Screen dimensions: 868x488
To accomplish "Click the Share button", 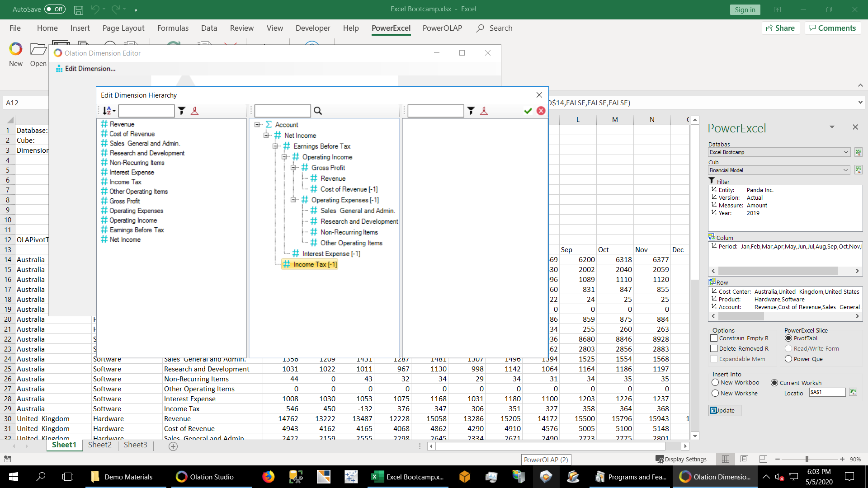I will pos(781,28).
